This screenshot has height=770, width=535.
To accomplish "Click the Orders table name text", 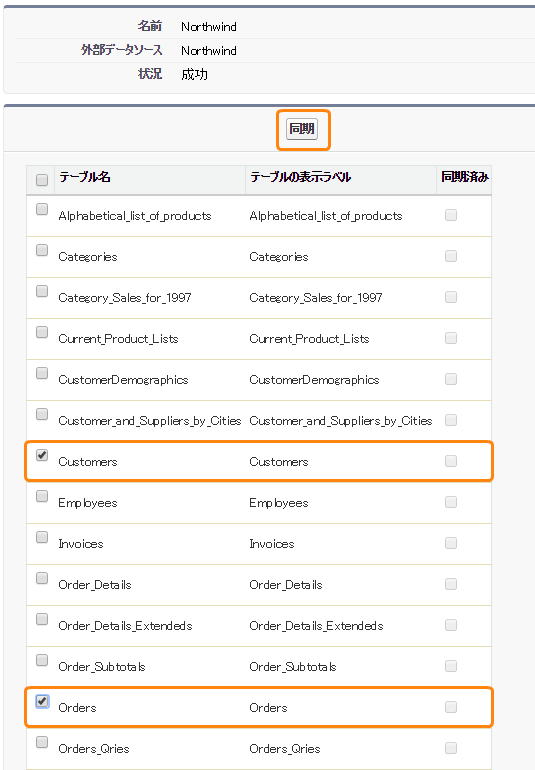I will (x=77, y=708).
